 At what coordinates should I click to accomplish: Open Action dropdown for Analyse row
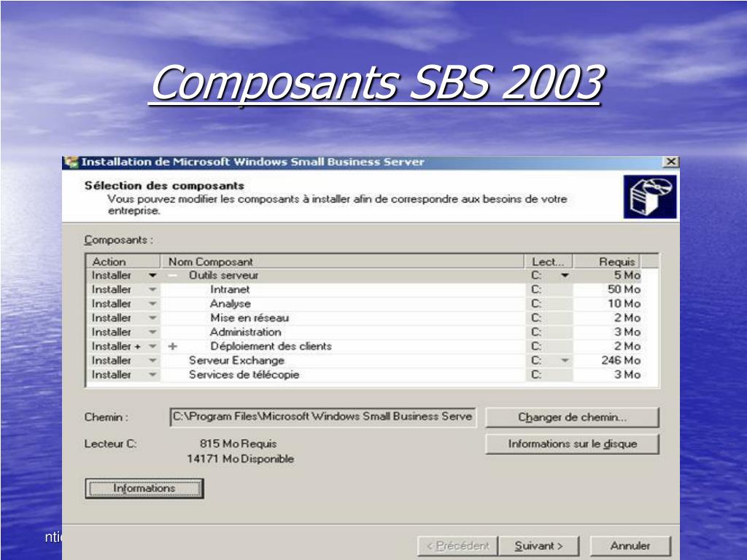point(152,304)
